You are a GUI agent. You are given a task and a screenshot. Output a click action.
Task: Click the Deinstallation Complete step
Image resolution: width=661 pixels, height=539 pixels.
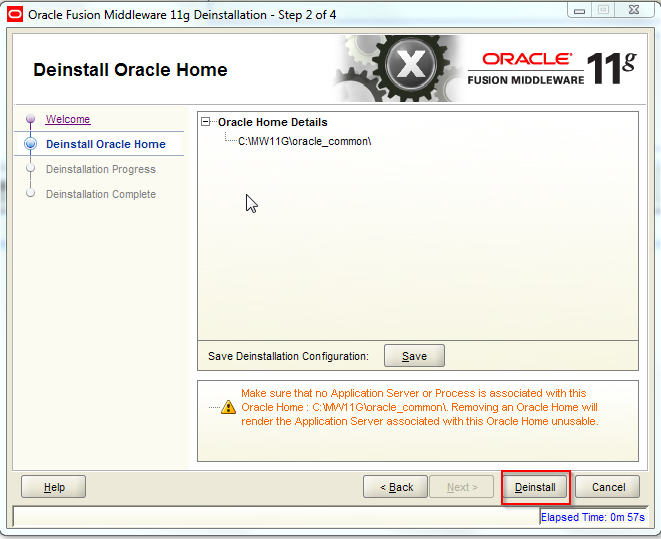pos(101,194)
